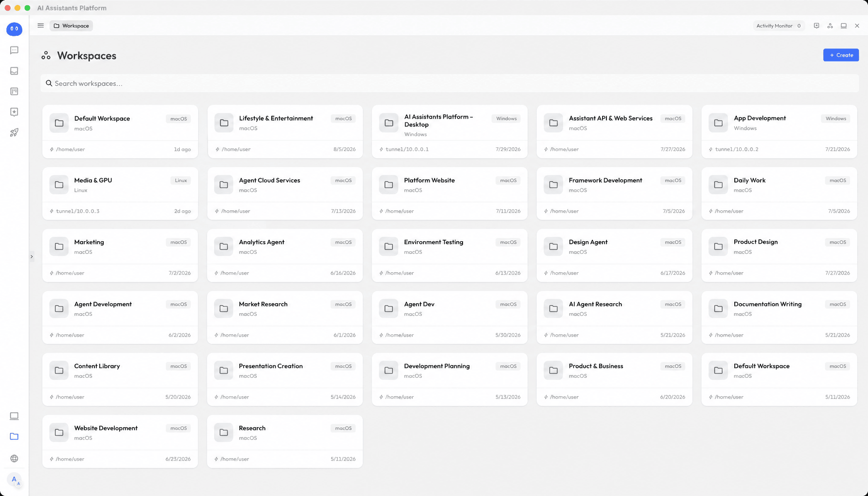Open the globe icon in sidebar
868x496 pixels.
(14, 458)
